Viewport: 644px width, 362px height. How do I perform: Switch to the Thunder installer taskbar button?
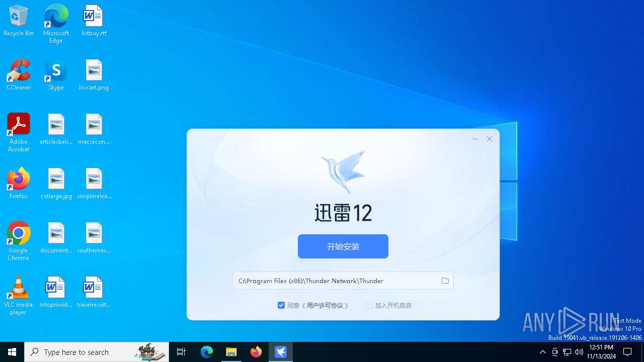coord(281,352)
